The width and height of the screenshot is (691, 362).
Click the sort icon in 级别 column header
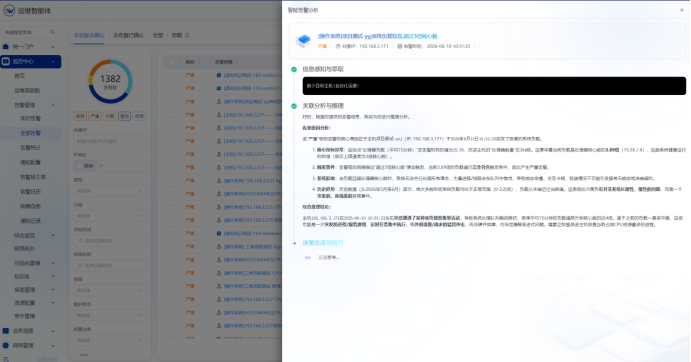point(198,62)
